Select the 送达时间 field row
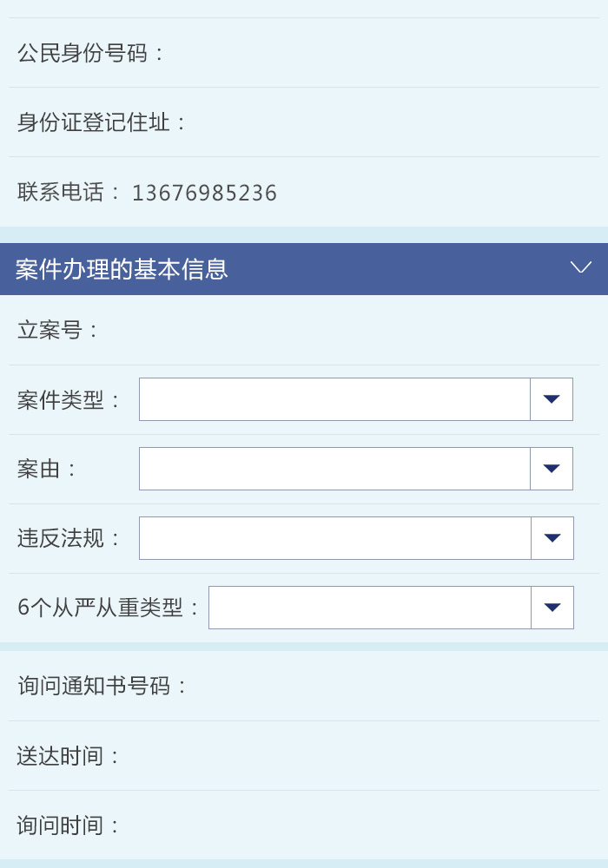608x868 pixels. (304, 756)
